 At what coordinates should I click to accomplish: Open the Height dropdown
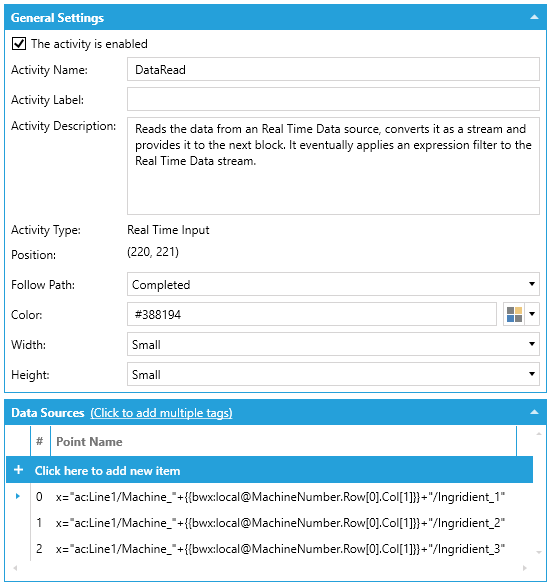pyautogui.click(x=333, y=374)
